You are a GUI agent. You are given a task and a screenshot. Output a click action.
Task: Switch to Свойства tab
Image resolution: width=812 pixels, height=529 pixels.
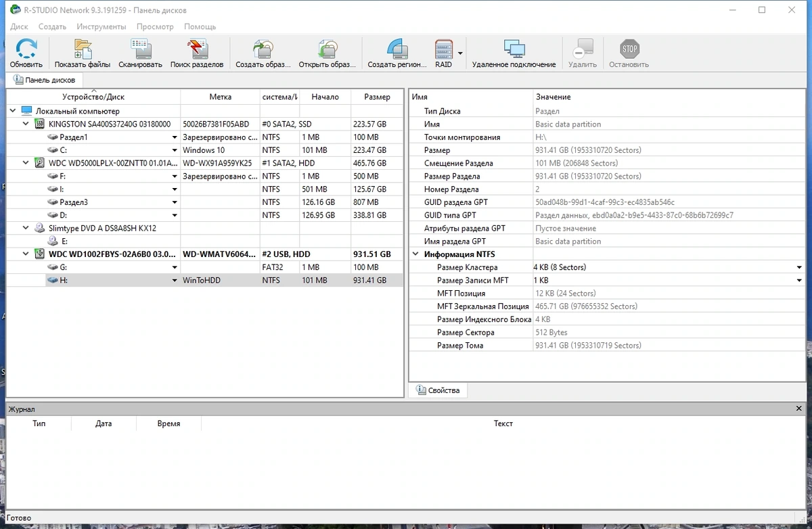point(438,390)
